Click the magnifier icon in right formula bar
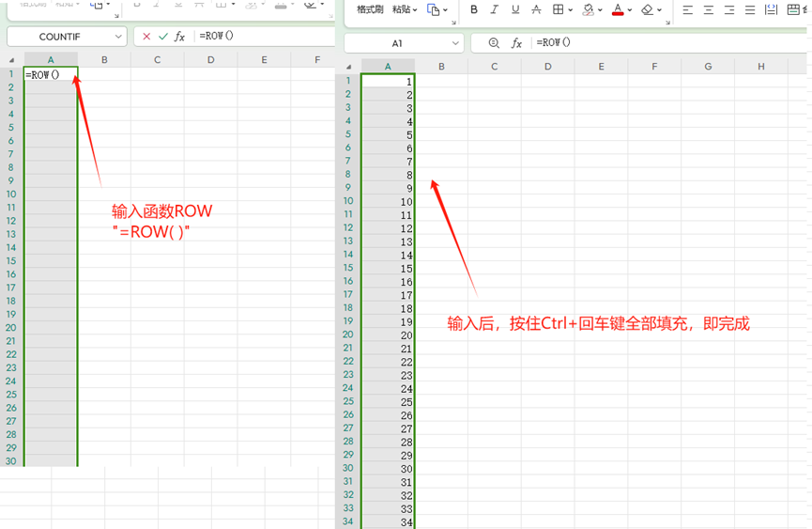The width and height of the screenshot is (812, 529). pyautogui.click(x=494, y=43)
